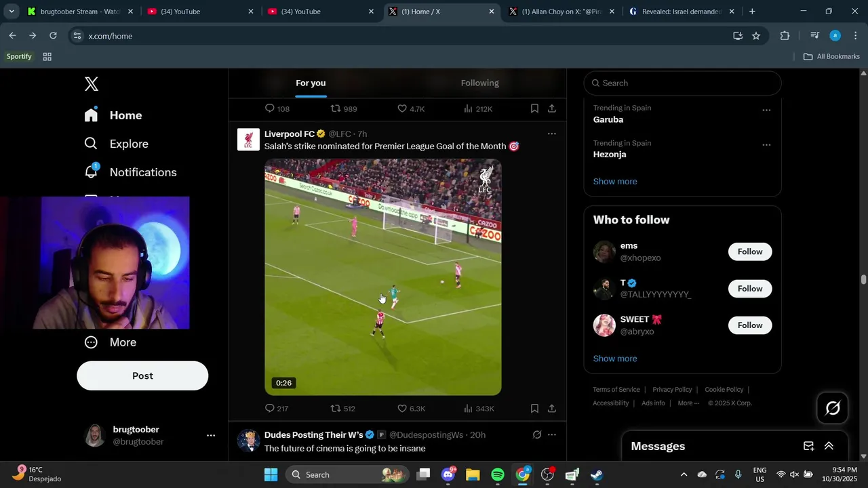
Task: Open the More menu in sidebar
Action: point(110,342)
